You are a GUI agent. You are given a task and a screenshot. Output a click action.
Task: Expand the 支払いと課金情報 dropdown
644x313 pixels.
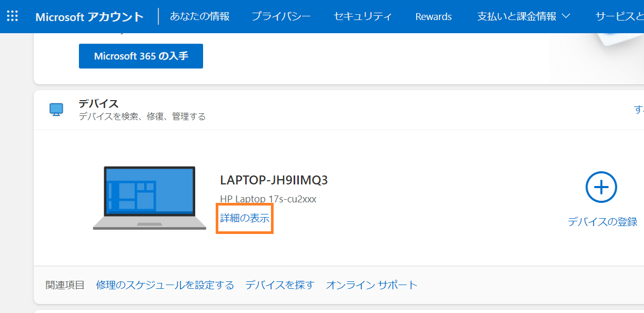pyautogui.click(x=524, y=16)
